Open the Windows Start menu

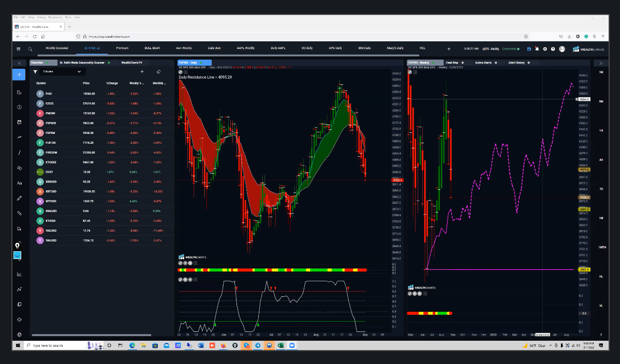[x=18, y=345]
